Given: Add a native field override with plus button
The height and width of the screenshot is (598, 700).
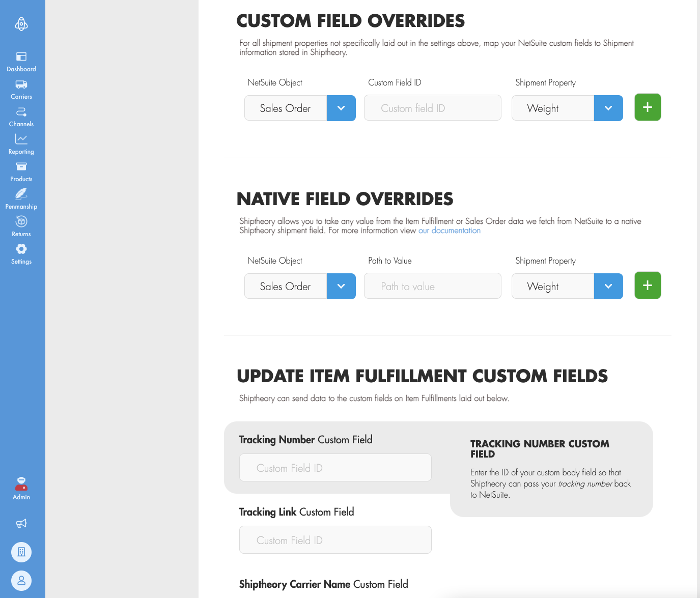Looking at the screenshot, I should click(x=648, y=286).
